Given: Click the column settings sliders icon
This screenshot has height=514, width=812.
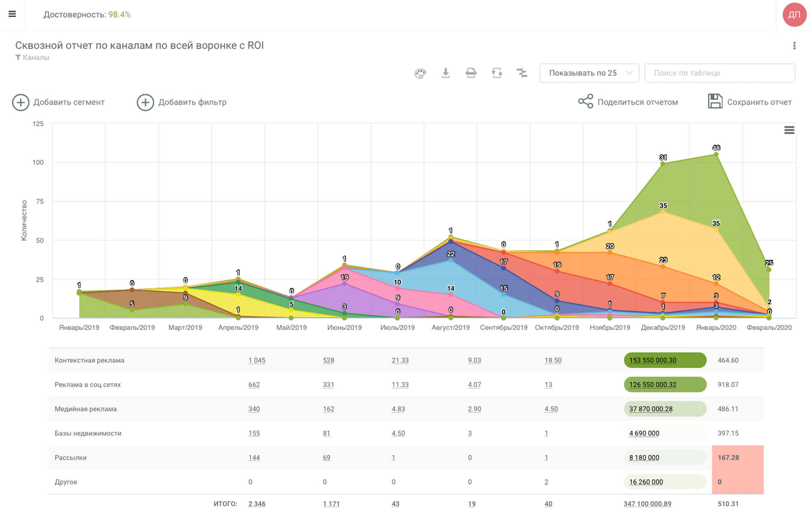Looking at the screenshot, I should 522,73.
